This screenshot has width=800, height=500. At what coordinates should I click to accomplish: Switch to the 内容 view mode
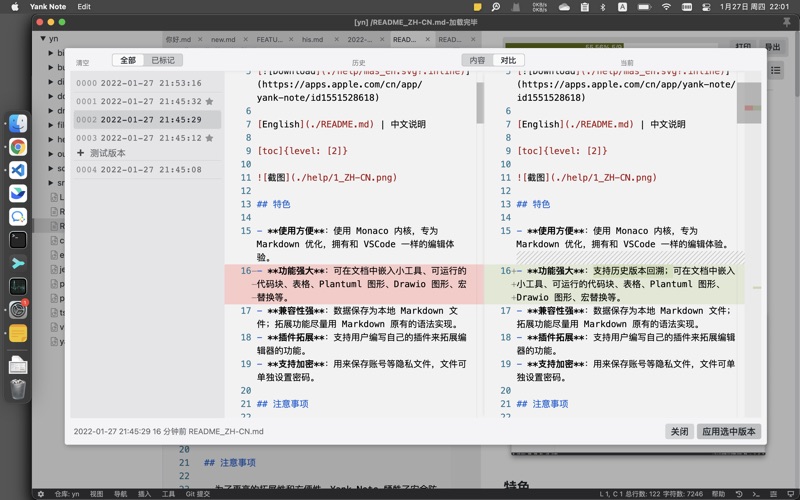477,60
